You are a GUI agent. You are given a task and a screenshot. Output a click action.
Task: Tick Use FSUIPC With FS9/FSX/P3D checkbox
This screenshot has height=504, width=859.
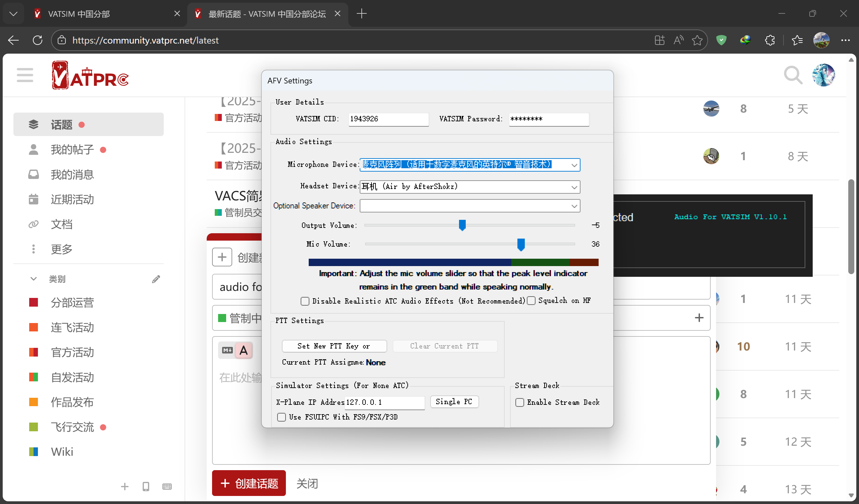point(282,417)
